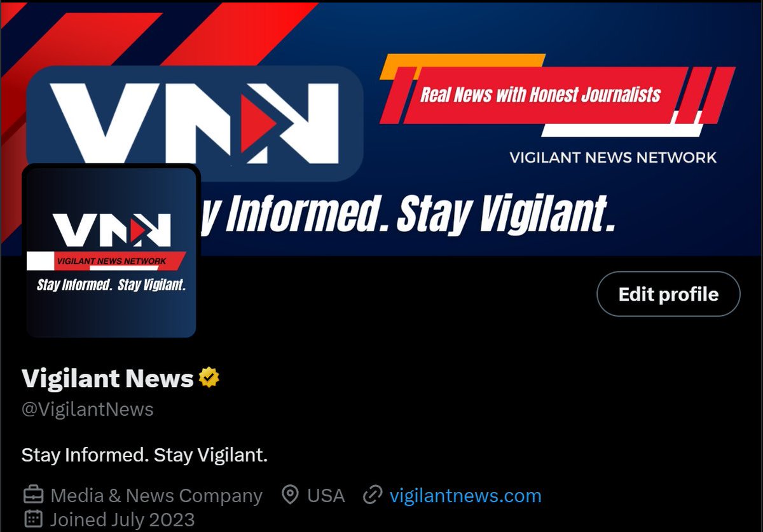This screenshot has width=763, height=532.
Task: Click the large banner slogan 'Stay Vigilant.'
Action: coord(505,215)
